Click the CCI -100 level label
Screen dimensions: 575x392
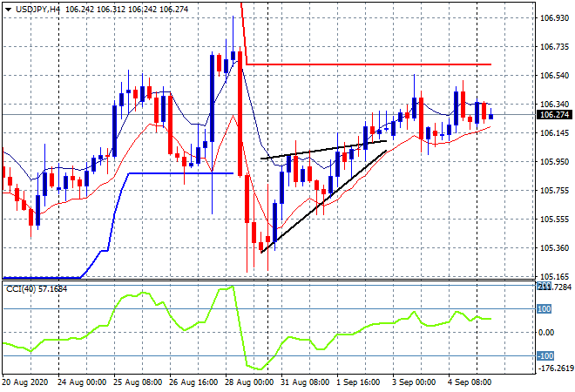545,355
